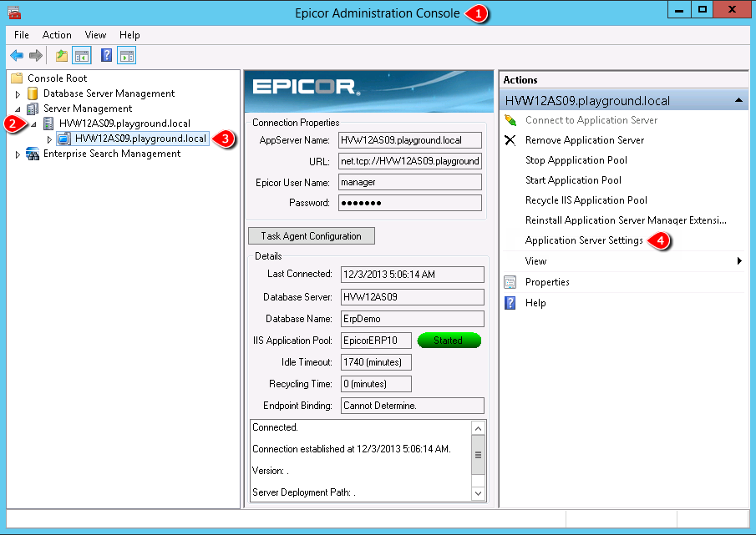
Task: Click the Epicor User Name field
Action: point(410,182)
